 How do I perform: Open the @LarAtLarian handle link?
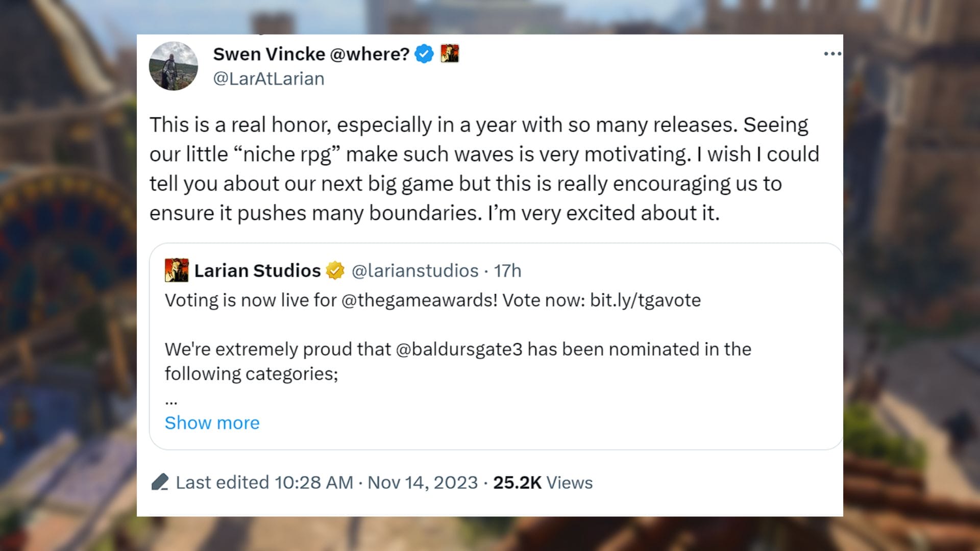pyautogui.click(x=268, y=79)
